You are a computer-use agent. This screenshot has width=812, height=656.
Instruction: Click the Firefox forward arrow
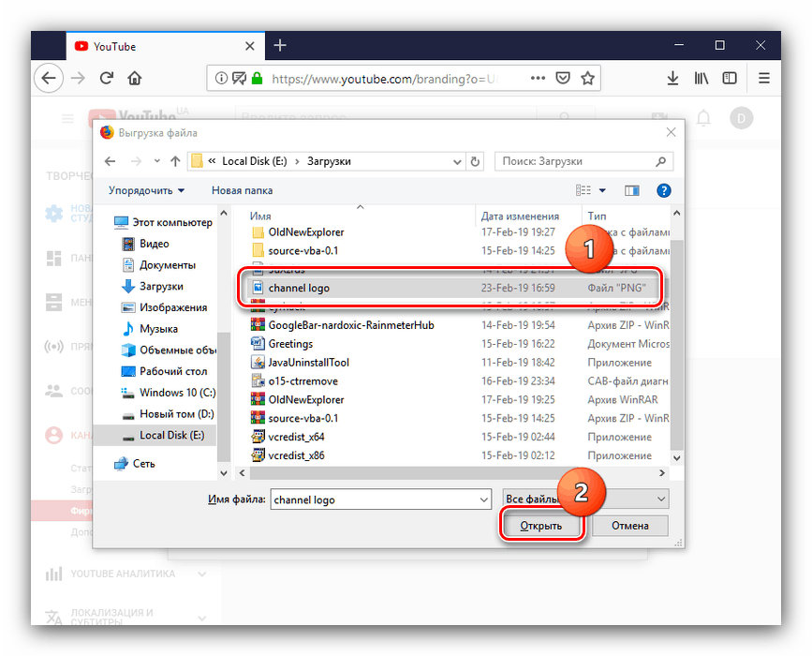(x=78, y=78)
